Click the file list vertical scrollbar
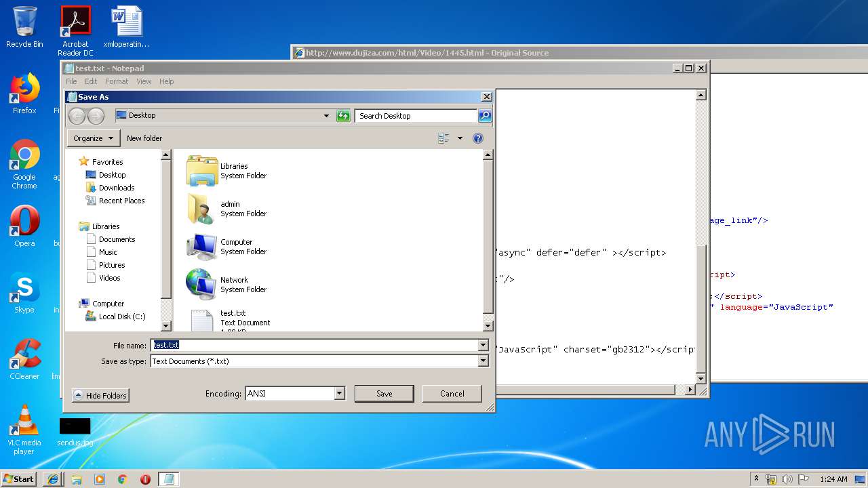 tap(488, 241)
